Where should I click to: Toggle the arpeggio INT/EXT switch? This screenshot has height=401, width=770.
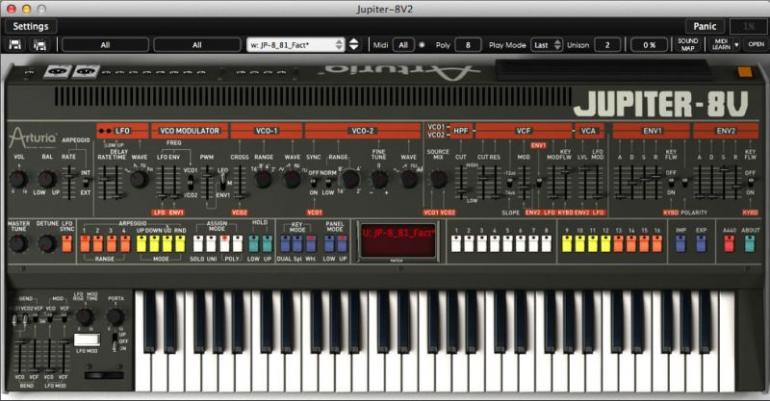[86, 183]
